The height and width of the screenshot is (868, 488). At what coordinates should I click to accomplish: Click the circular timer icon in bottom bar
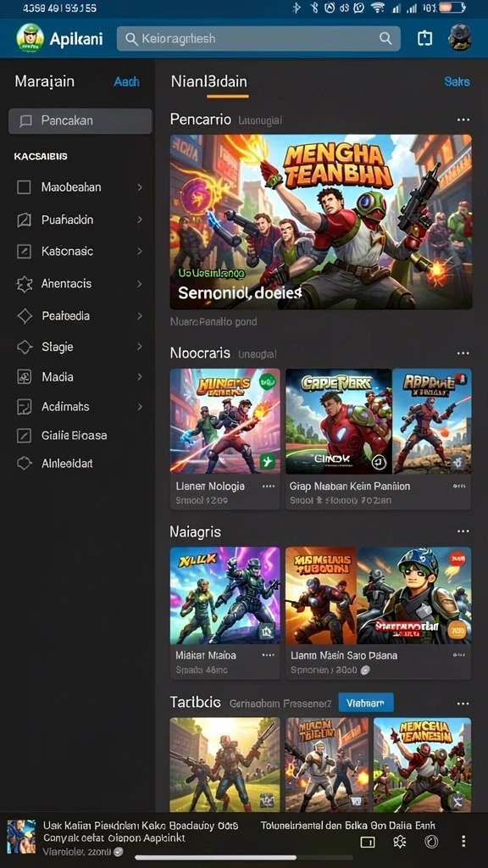click(431, 842)
